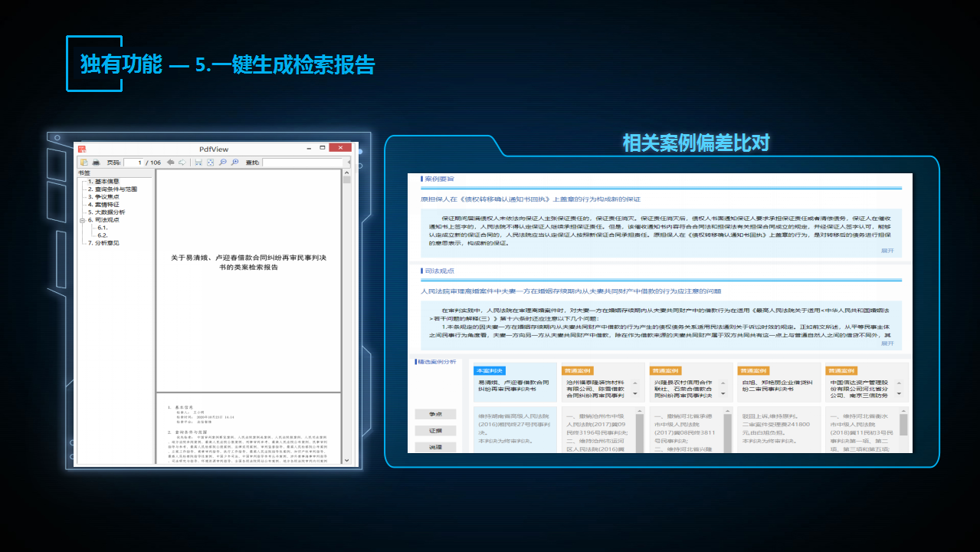
Task: Click the zoom in magnifier icon
Action: pyautogui.click(x=234, y=163)
